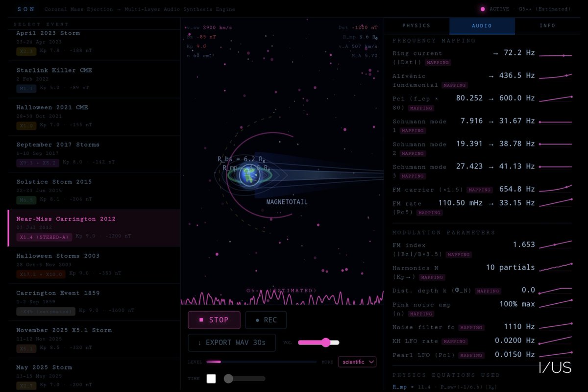Click the MAGNETOTAIL label
588x392 pixels.
pyautogui.click(x=287, y=202)
